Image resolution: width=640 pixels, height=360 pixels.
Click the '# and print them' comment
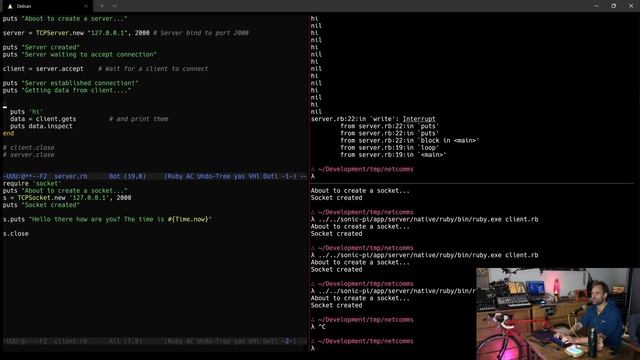[x=138, y=119]
